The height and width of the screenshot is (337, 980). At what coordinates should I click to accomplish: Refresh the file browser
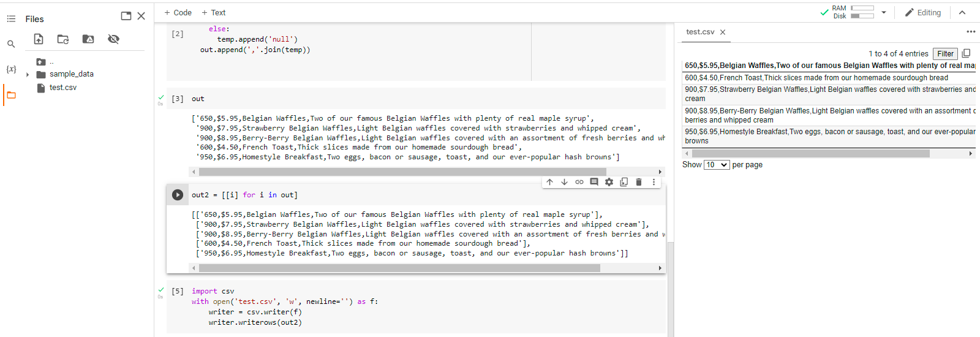[63, 39]
